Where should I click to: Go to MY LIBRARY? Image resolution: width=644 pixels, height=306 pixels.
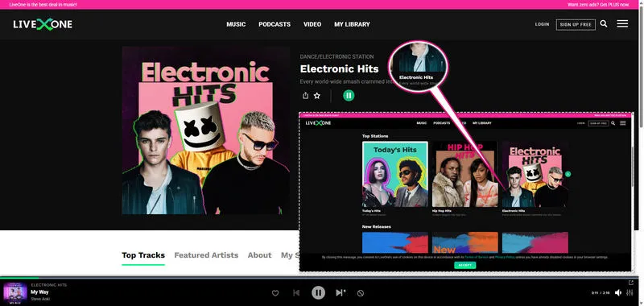pos(352,24)
